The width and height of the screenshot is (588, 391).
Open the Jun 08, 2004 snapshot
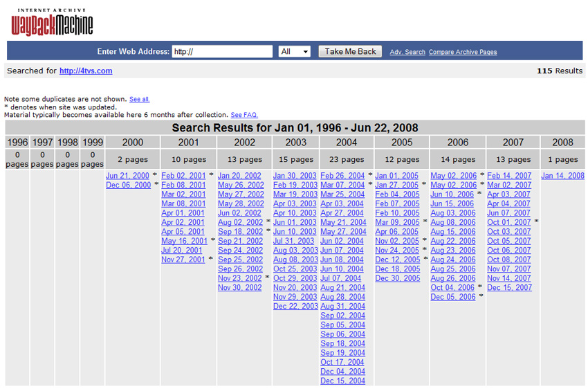342,260
